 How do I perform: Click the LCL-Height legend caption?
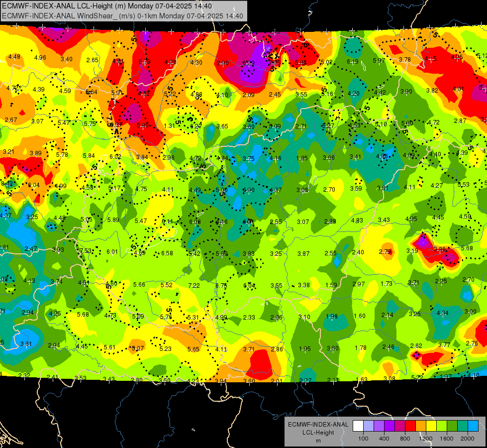click(x=318, y=433)
